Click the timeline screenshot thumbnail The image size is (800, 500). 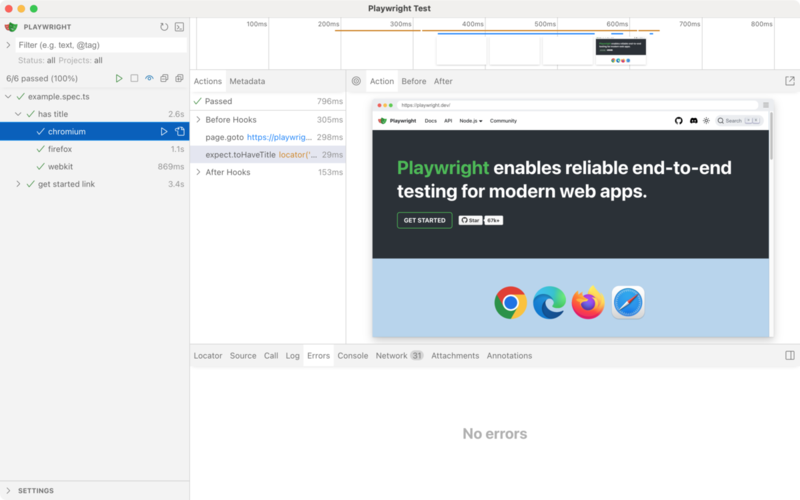pos(620,51)
